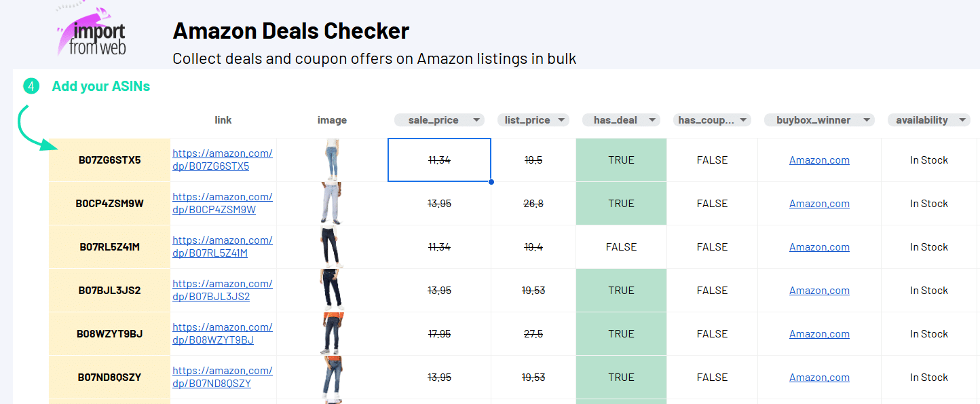Open the has_coupon column filter dropdown
The height and width of the screenshot is (404, 980).
[745, 120]
